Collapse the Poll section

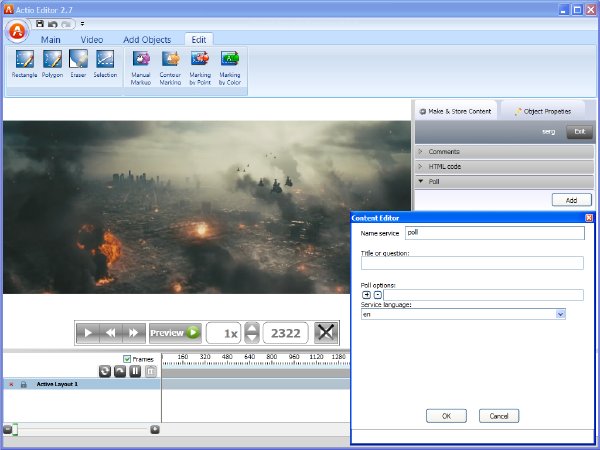pos(505,181)
